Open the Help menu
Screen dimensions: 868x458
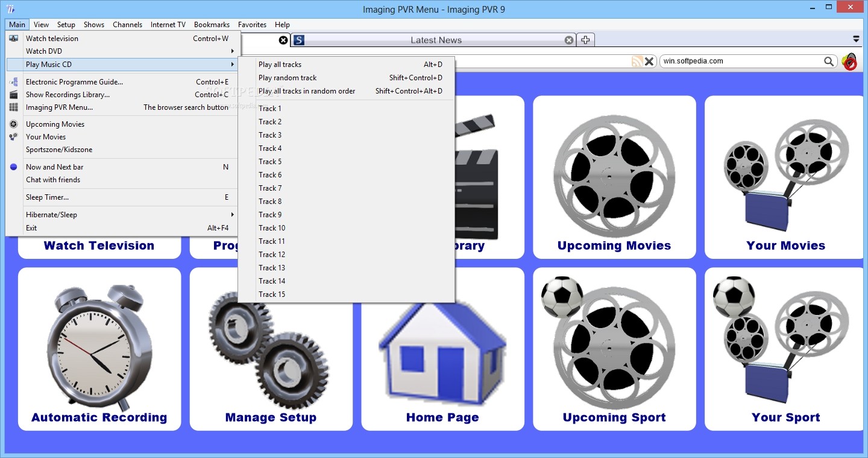click(x=283, y=25)
